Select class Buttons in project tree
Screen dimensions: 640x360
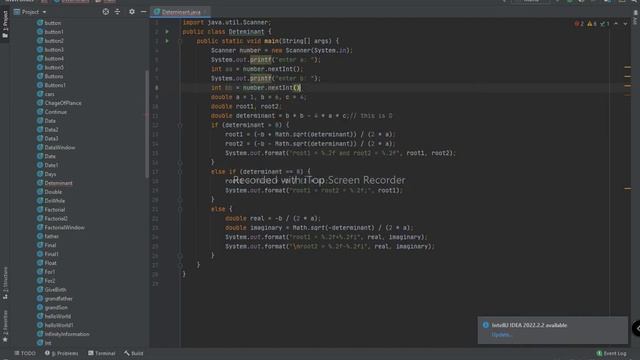pos(50,76)
